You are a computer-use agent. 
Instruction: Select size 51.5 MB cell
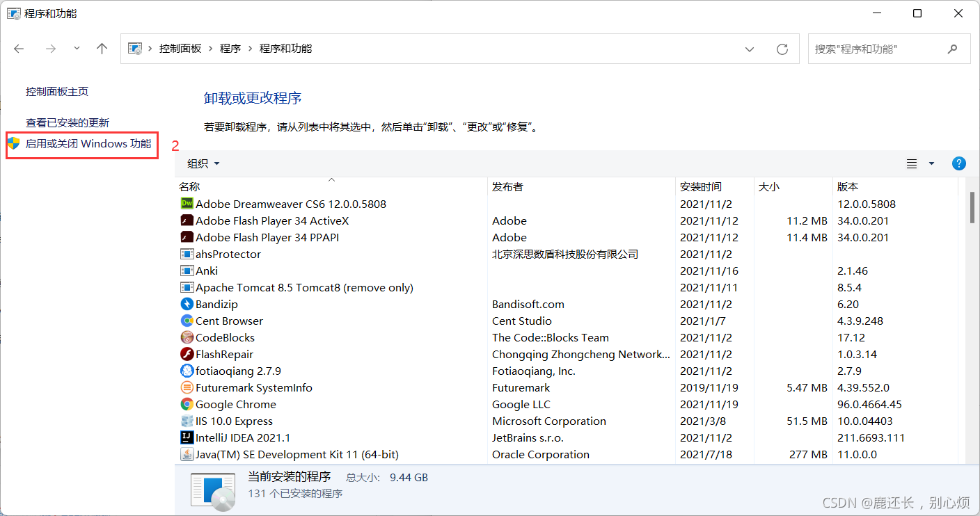(x=807, y=421)
